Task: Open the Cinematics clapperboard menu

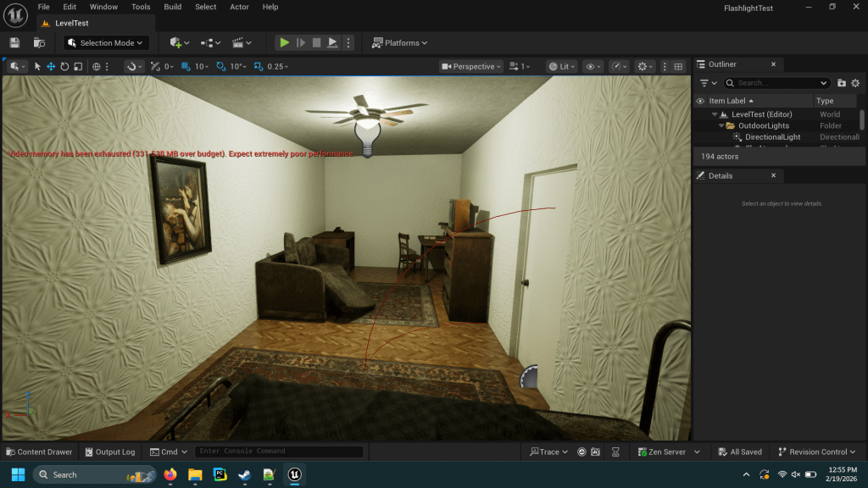Action: tap(242, 42)
